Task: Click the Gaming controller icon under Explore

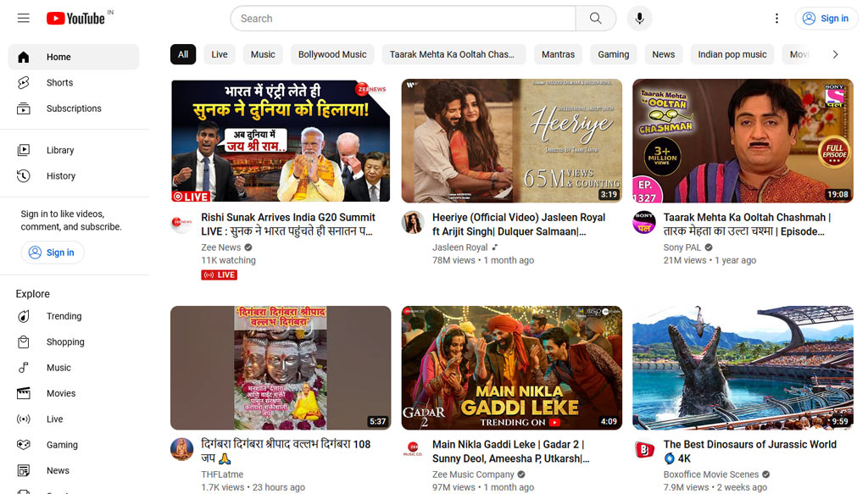Action: click(x=23, y=445)
